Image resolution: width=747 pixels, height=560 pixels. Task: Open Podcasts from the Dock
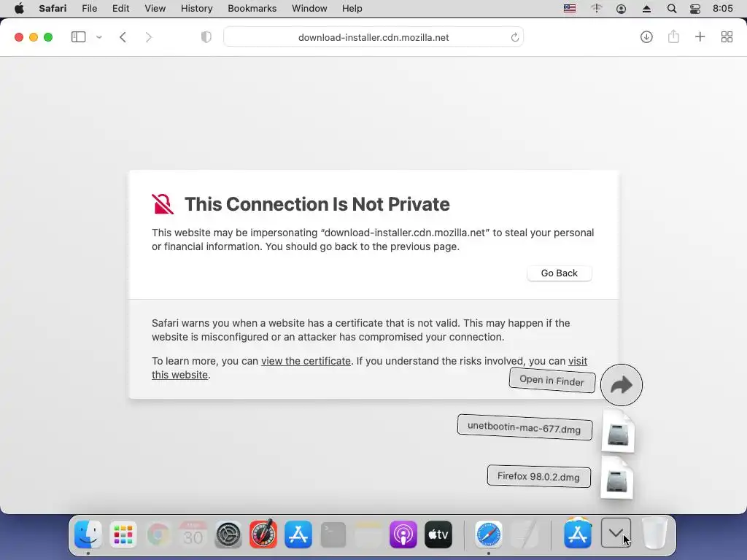pyautogui.click(x=403, y=534)
